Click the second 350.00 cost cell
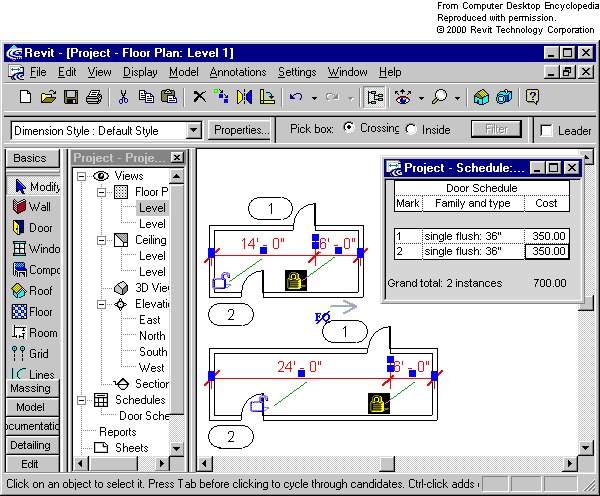This screenshot has height=496, width=600. [x=547, y=251]
